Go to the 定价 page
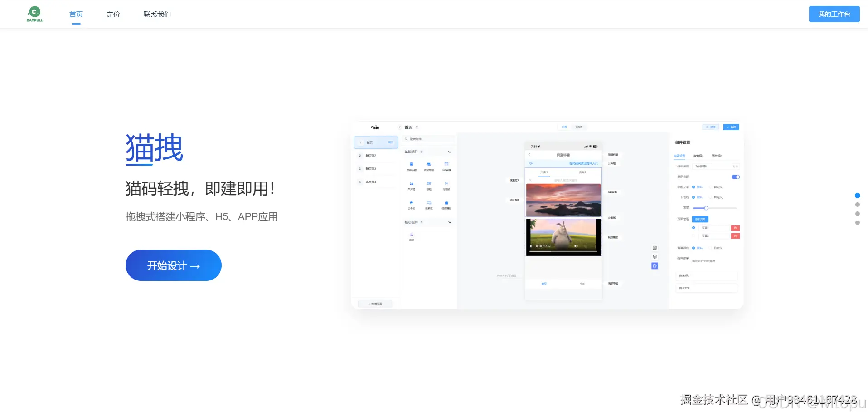 tap(113, 15)
